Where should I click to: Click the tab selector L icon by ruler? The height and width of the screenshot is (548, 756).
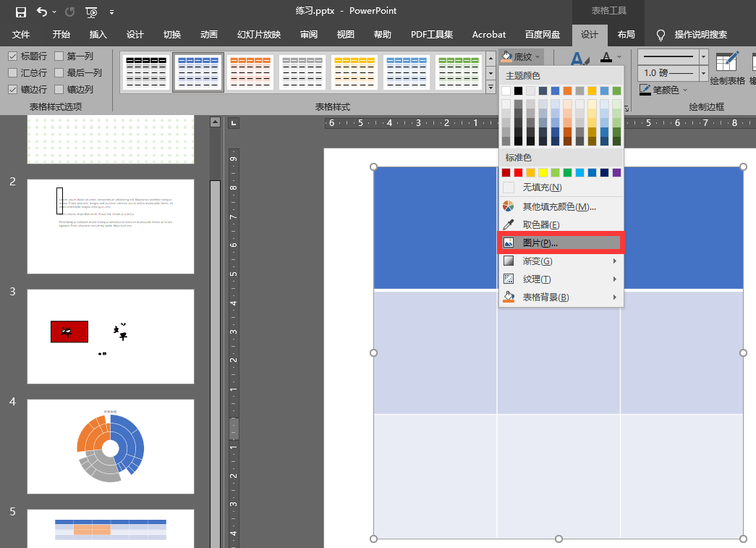(234, 123)
